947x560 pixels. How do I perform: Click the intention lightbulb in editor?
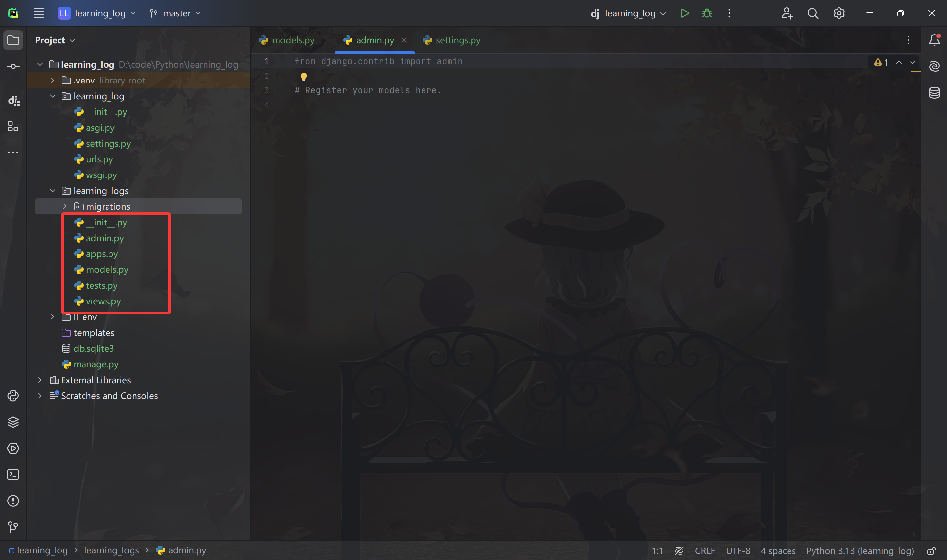(304, 77)
